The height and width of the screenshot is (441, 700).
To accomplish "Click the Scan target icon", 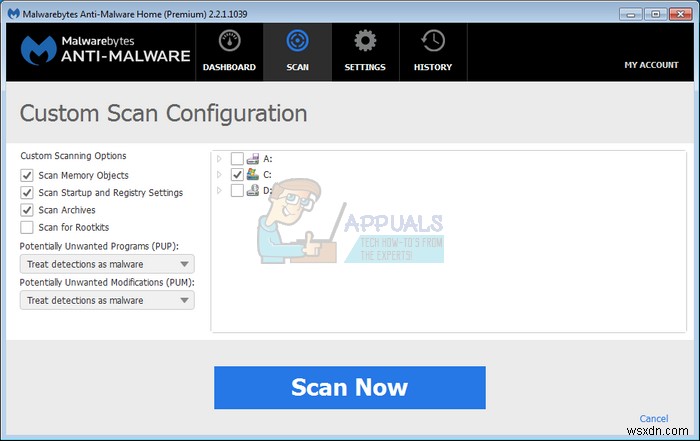I will (x=297, y=41).
